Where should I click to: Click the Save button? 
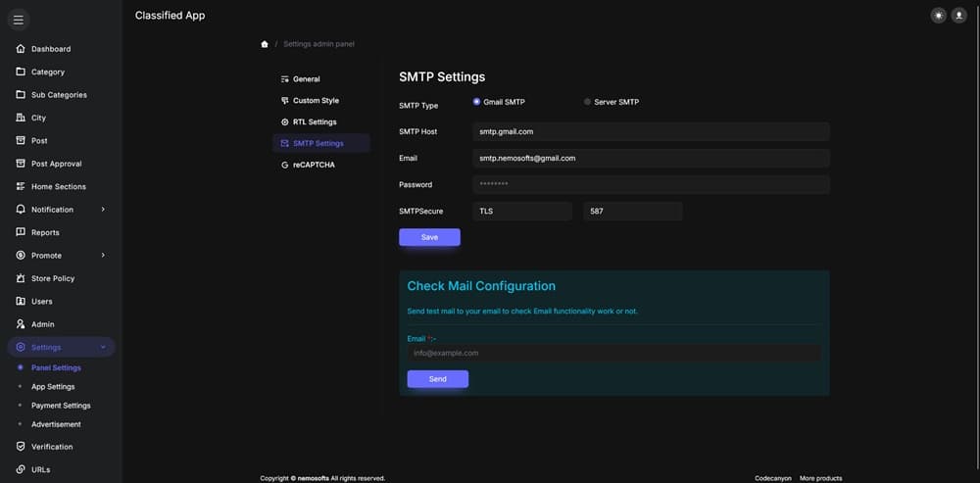[x=429, y=237]
